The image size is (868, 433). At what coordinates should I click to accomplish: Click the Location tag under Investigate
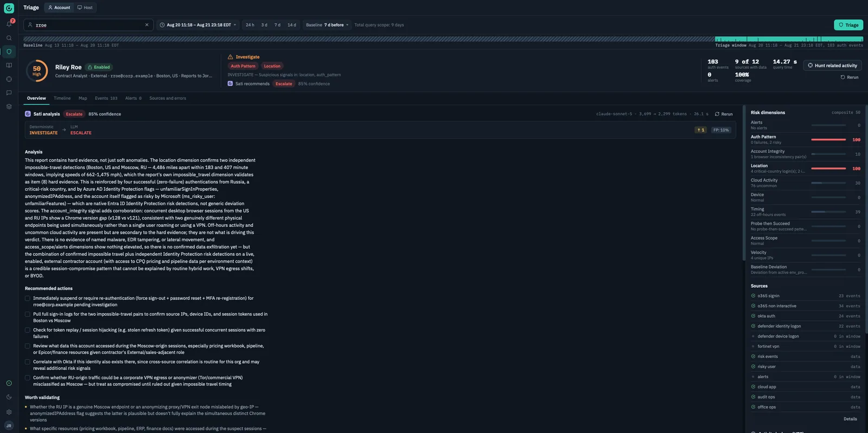[x=272, y=66]
